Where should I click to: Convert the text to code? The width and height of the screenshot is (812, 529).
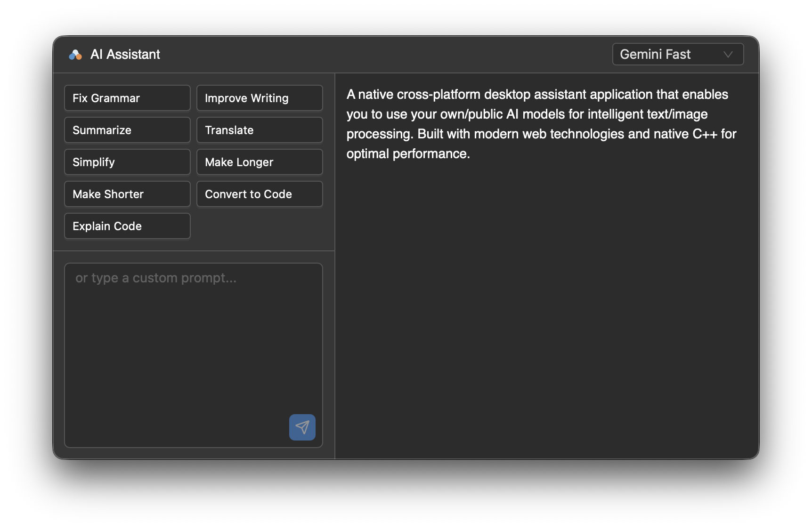260,194
